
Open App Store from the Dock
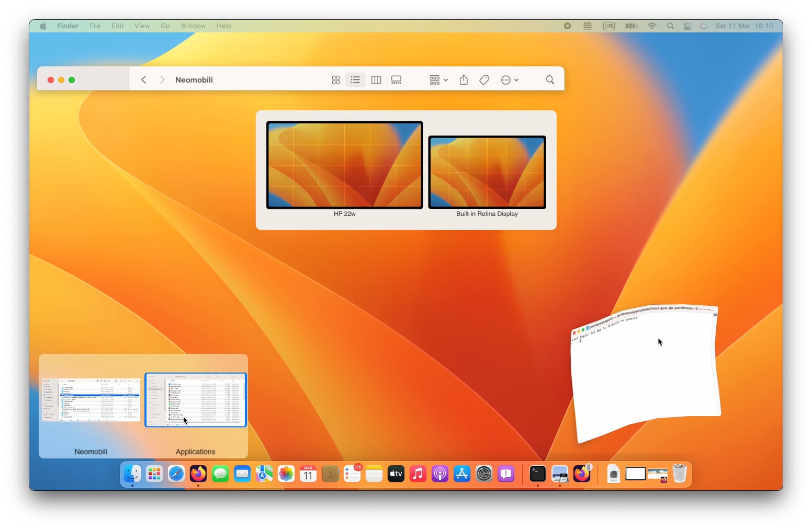click(462, 474)
